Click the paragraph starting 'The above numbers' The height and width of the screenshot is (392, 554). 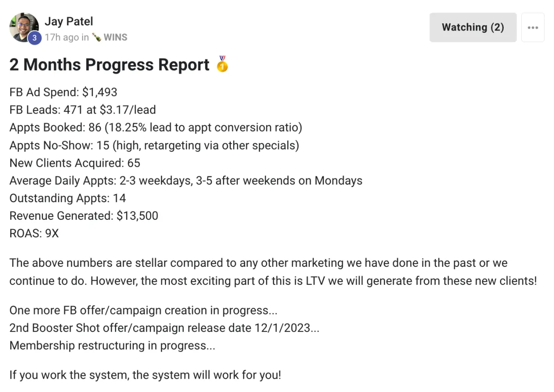pyautogui.click(x=273, y=272)
